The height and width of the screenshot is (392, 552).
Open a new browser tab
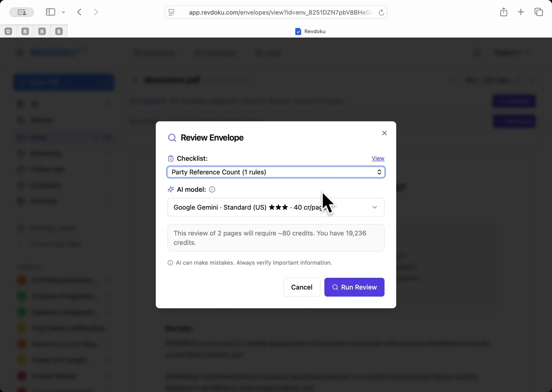click(x=521, y=12)
